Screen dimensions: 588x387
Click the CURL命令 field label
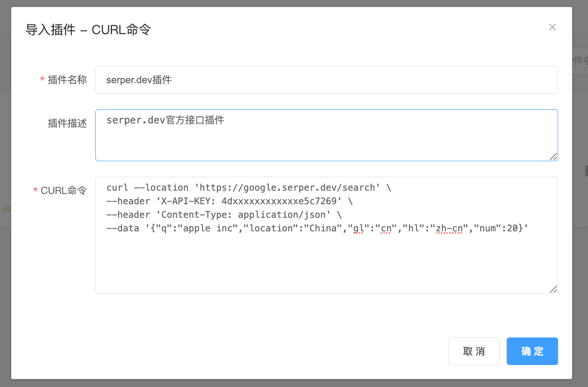point(64,191)
